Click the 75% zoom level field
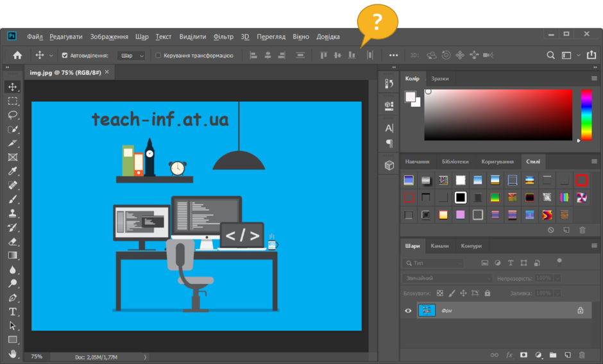Viewport: 603px width, 364px height. 37,357
